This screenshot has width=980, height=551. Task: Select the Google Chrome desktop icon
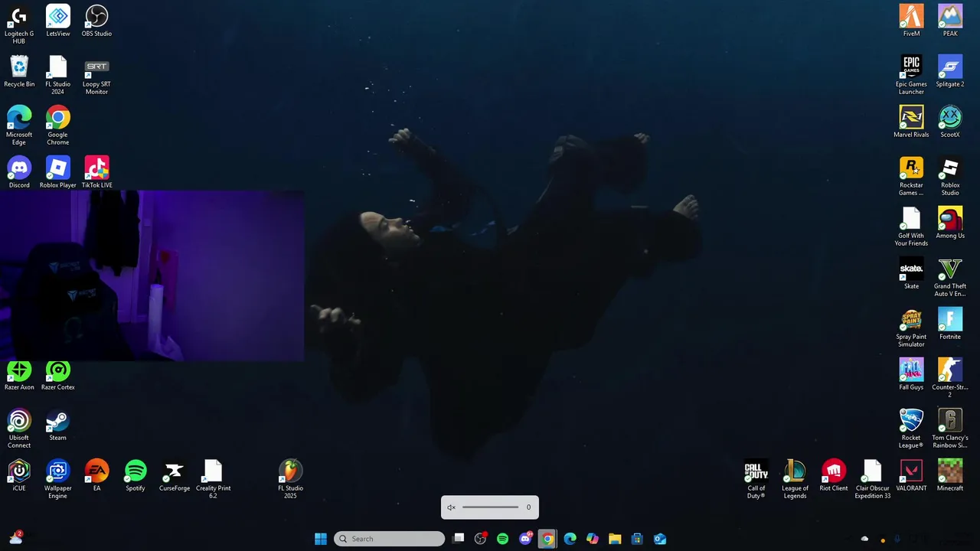58,126
